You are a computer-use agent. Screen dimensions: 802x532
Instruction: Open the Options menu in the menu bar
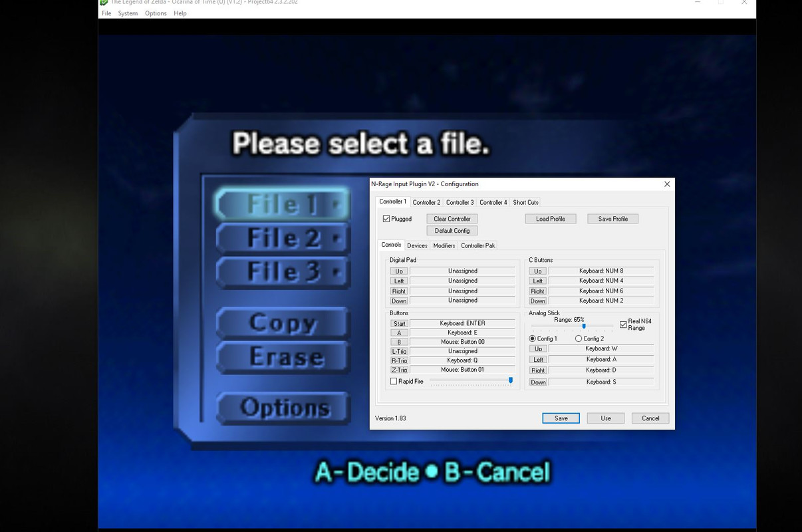(156, 13)
